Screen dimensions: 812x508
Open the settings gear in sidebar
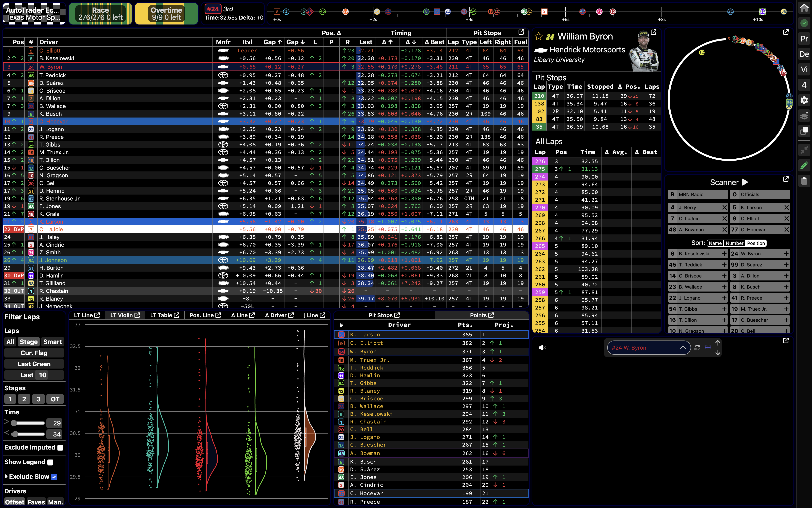804,100
